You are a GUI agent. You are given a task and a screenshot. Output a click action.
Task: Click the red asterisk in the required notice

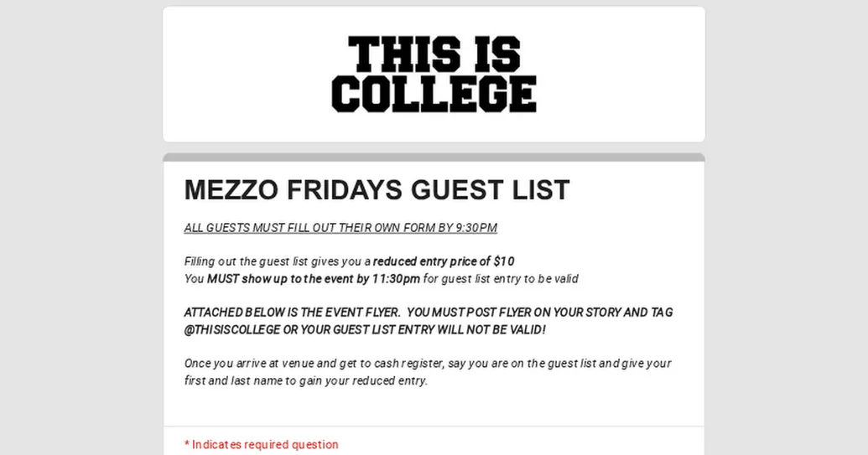tap(187, 444)
